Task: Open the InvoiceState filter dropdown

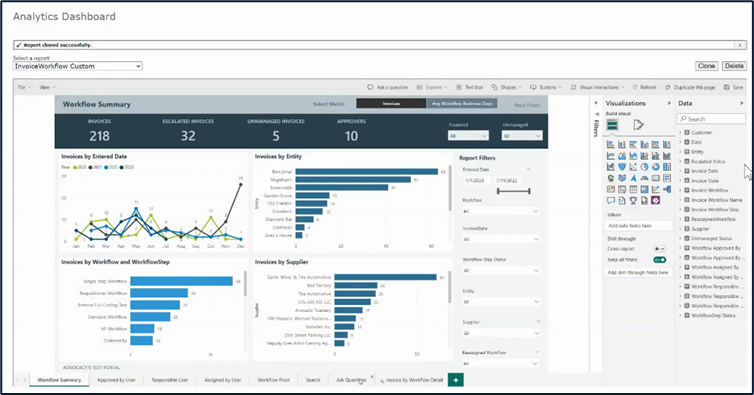Action: point(500,239)
